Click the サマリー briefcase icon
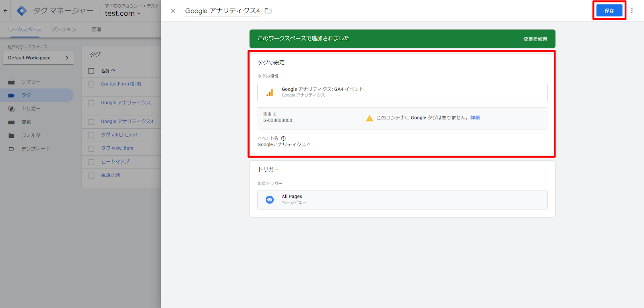The height and width of the screenshot is (308, 644). coord(11,82)
